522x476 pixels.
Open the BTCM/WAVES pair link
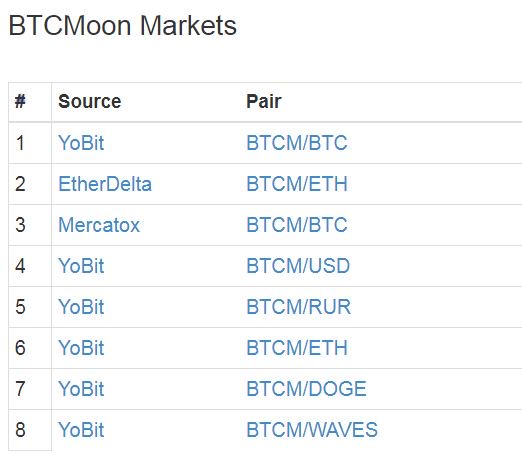pos(312,430)
